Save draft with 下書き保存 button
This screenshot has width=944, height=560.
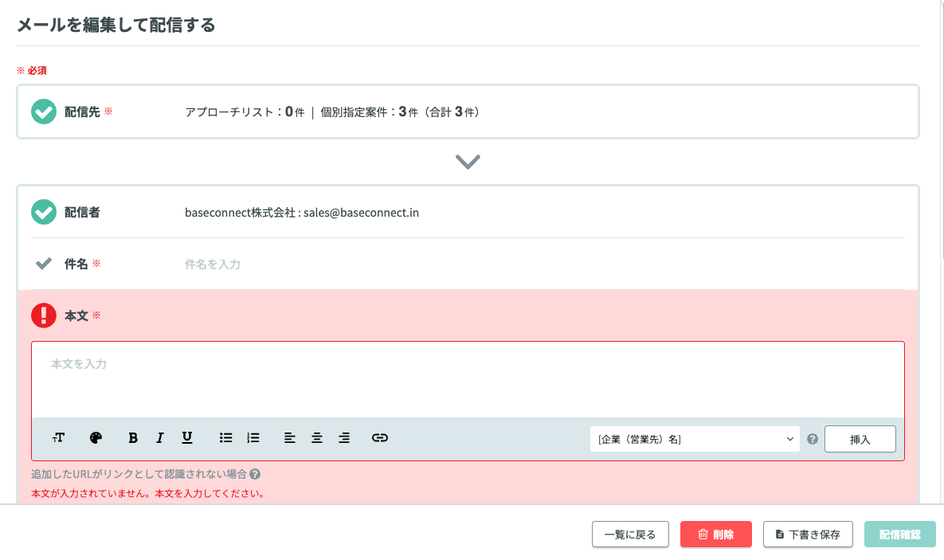[x=808, y=534]
